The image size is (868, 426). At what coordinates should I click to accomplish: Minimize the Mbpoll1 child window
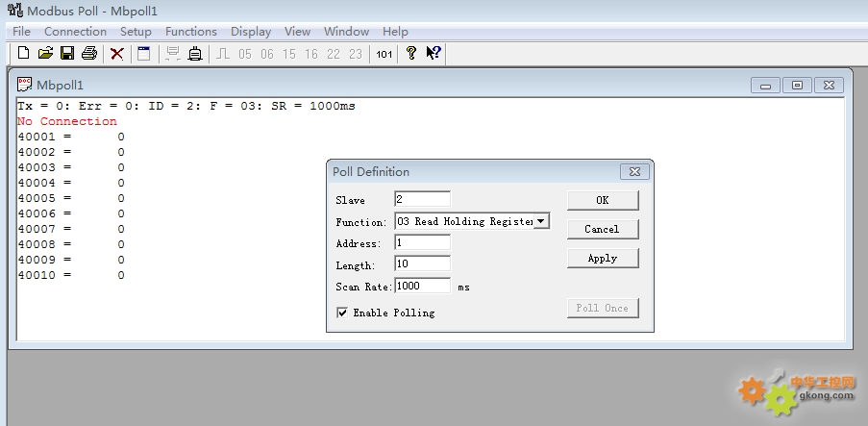(765, 86)
